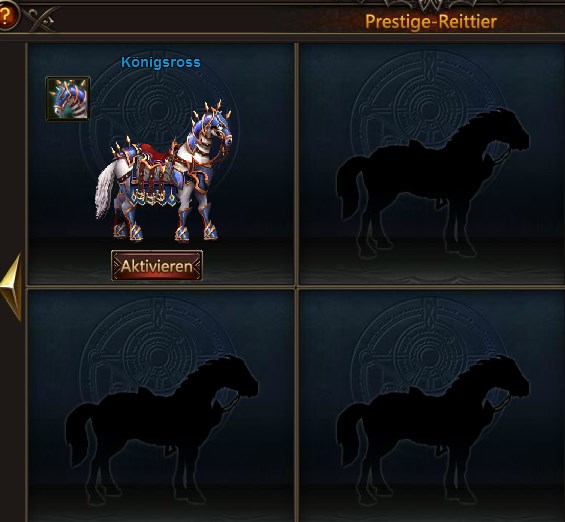
Task: Click the tail of the bottom-left silhouette
Action: (77, 434)
